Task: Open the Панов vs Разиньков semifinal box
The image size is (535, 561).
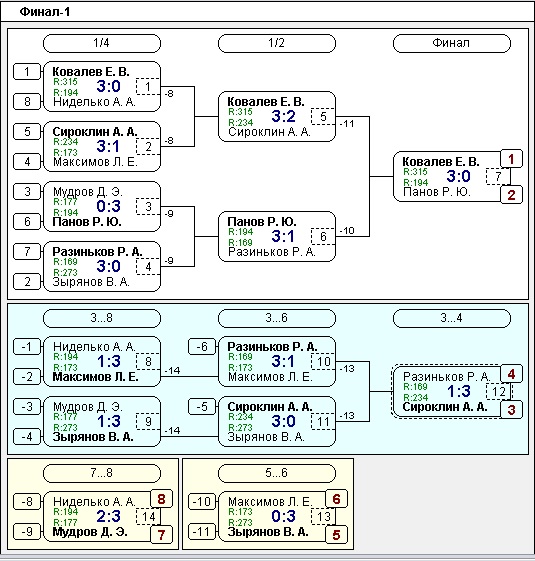Action: pos(277,236)
